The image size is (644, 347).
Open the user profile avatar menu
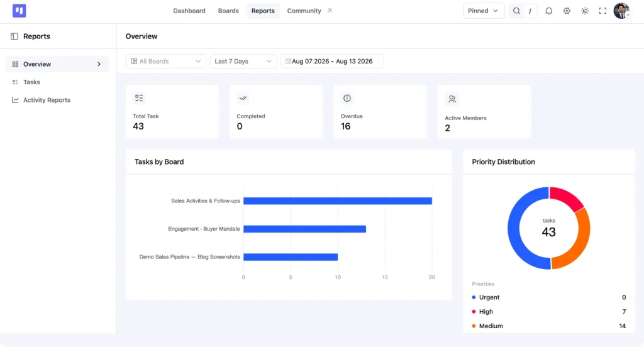[621, 11]
